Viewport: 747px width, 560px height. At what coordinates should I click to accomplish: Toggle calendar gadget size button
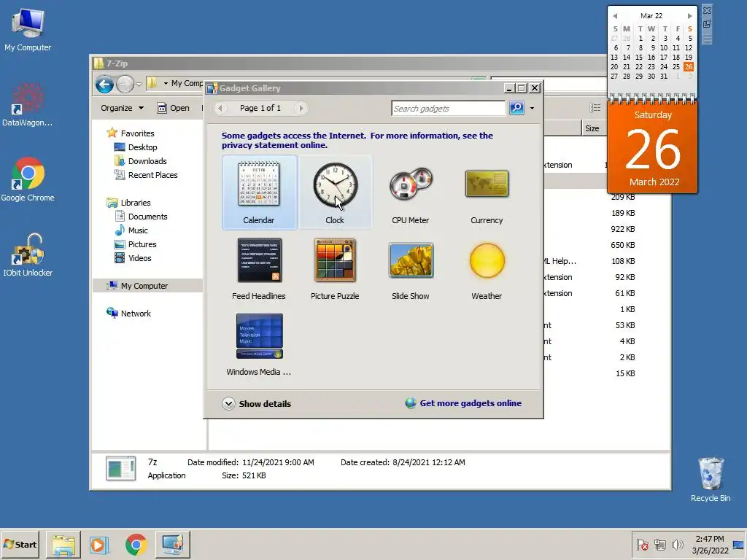pos(708,24)
